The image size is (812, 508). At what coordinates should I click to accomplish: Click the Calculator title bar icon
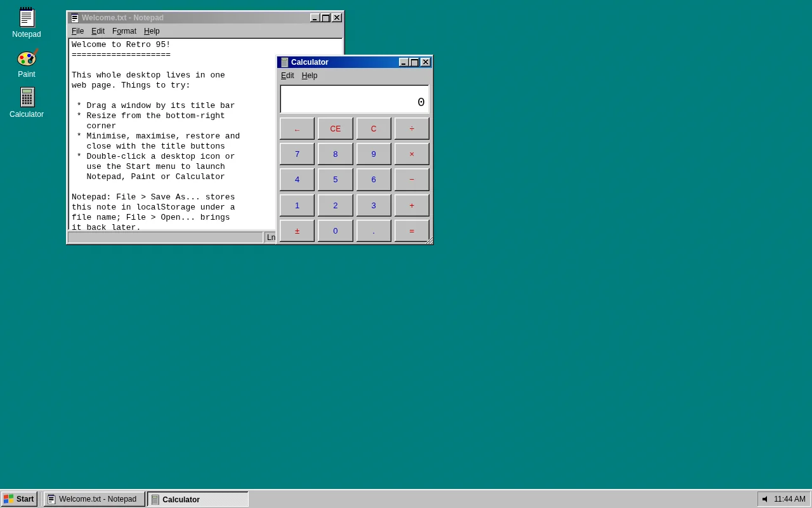click(284, 62)
